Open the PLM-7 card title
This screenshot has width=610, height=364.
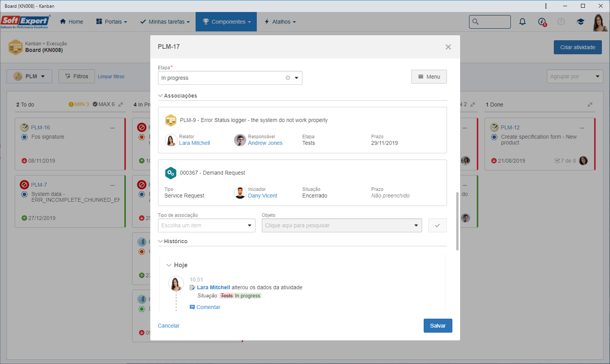pos(39,185)
